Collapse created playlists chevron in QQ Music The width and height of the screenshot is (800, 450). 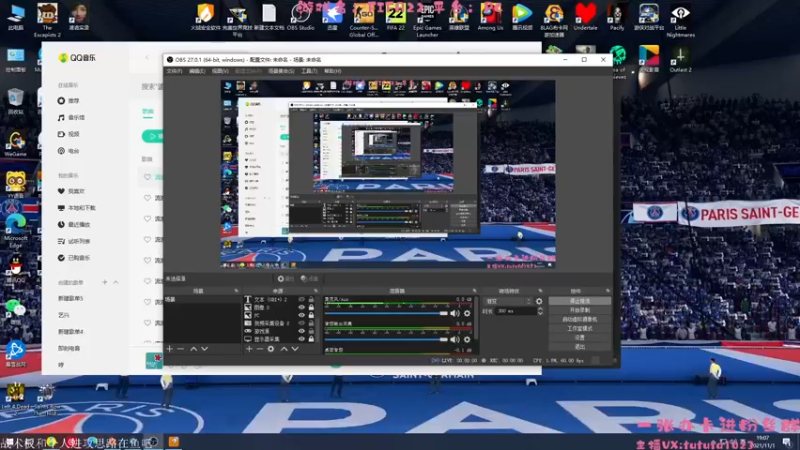116,282
